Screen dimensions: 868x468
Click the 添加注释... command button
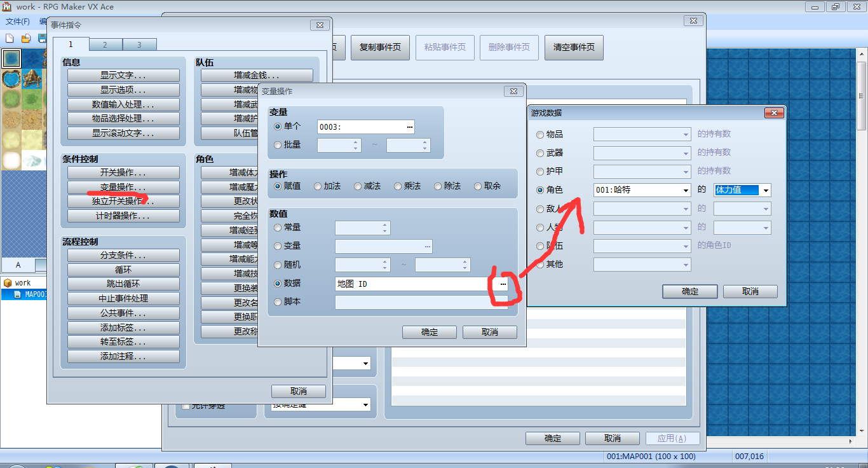123,357
